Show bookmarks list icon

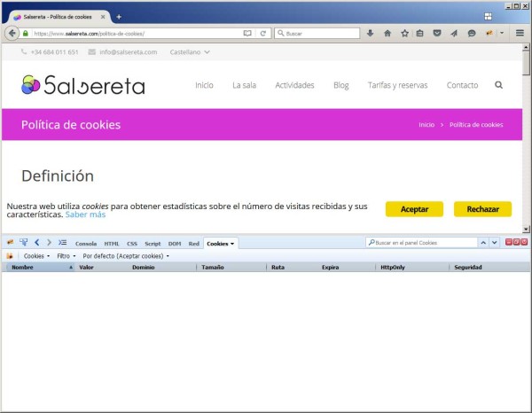pos(420,33)
